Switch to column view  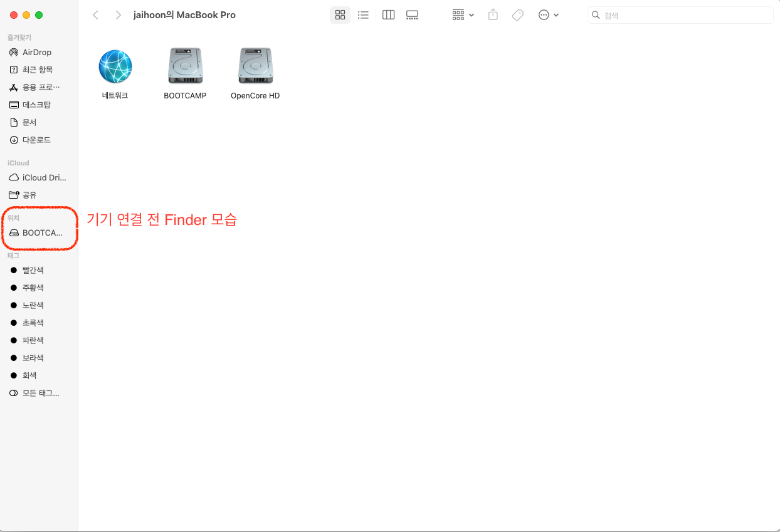[x=388, y=15]
